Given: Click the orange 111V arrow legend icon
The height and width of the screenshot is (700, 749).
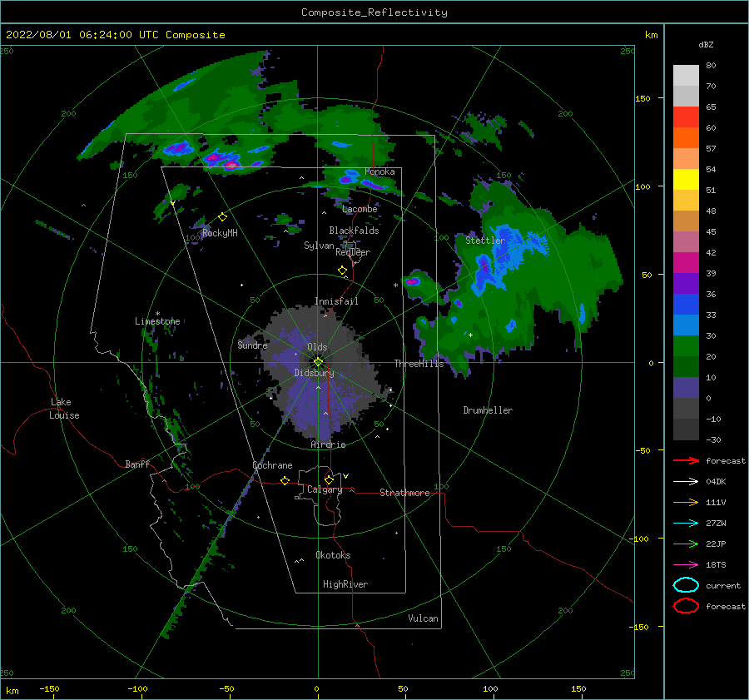Looking at the screenshot, I should [686, 502].
